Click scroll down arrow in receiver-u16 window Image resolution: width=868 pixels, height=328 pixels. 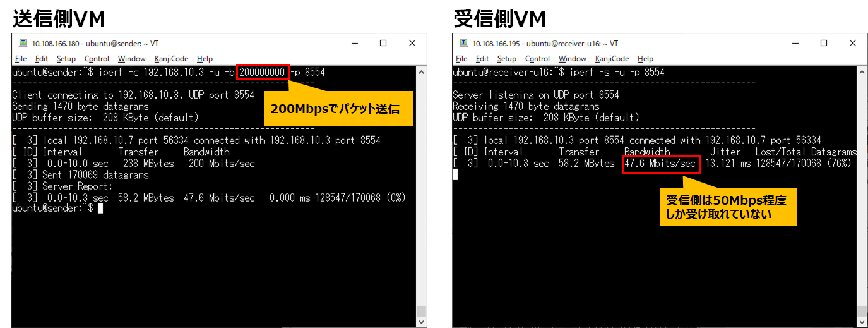coord(862,322)
